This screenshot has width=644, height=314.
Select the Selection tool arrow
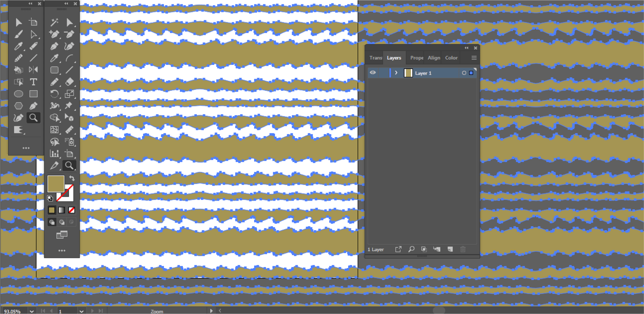pyautogui.click(x=18, y=22)
